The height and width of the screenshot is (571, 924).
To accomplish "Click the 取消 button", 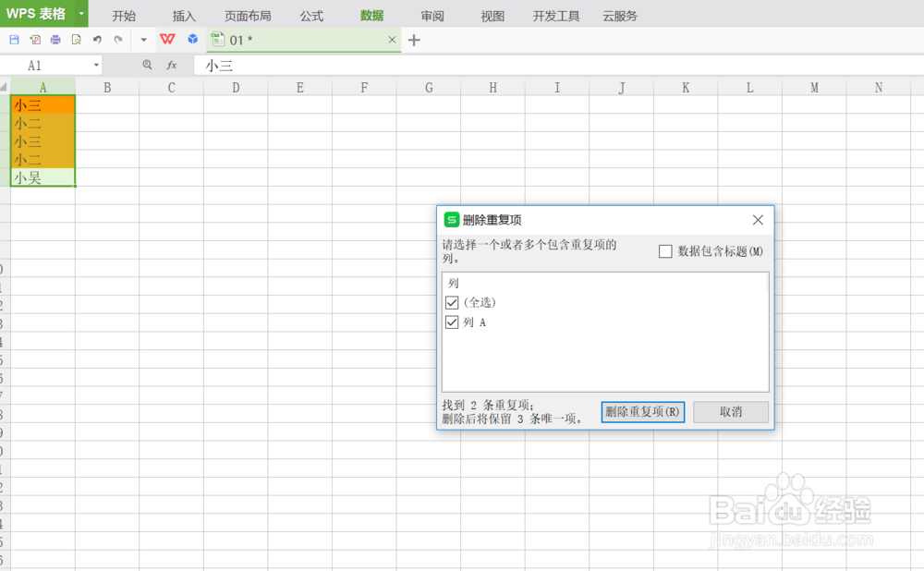I will pos(731,411).
